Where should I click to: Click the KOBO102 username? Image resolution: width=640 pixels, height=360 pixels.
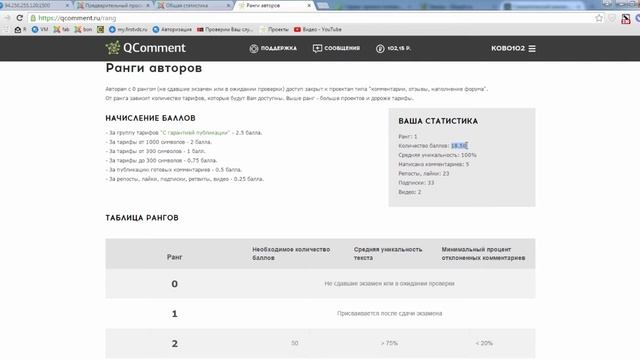508,48
